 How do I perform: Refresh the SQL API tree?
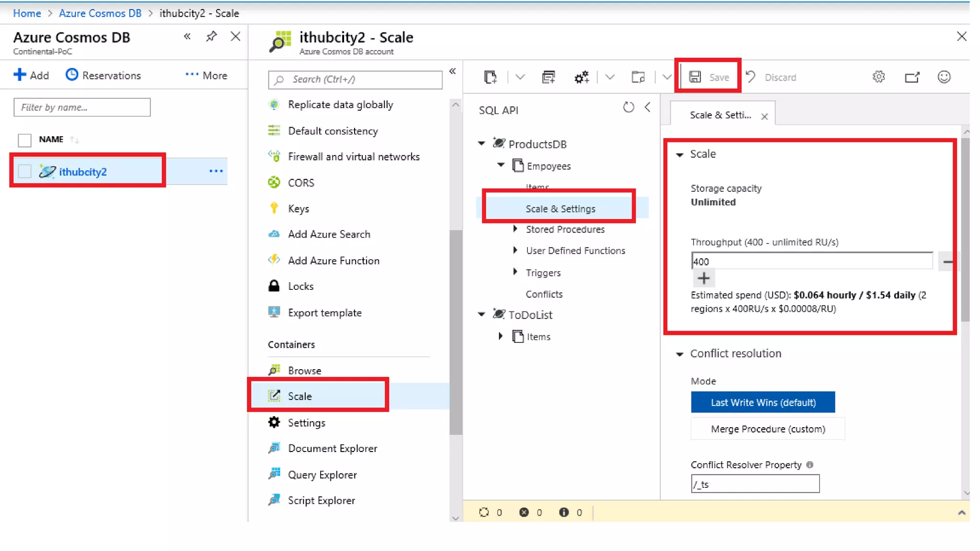pyautogui.click(x=628, y=108)
